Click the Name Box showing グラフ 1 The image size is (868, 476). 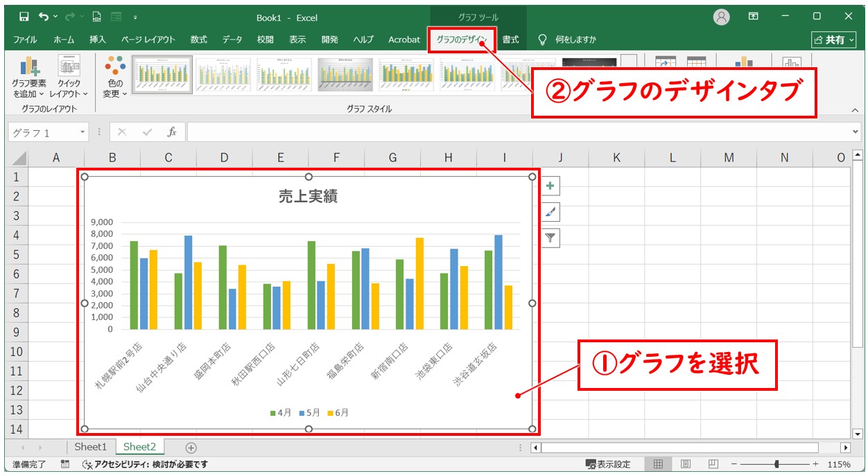(x=44, y=132)
